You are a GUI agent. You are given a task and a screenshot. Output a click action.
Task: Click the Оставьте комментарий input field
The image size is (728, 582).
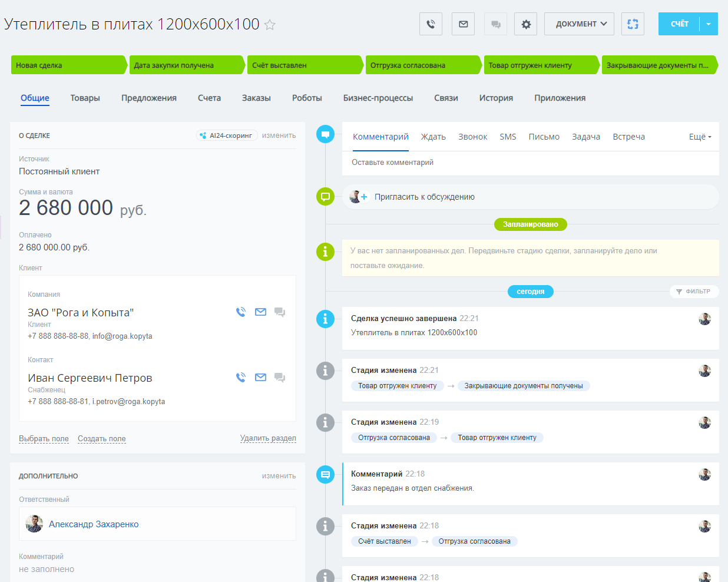click(530, 163)
